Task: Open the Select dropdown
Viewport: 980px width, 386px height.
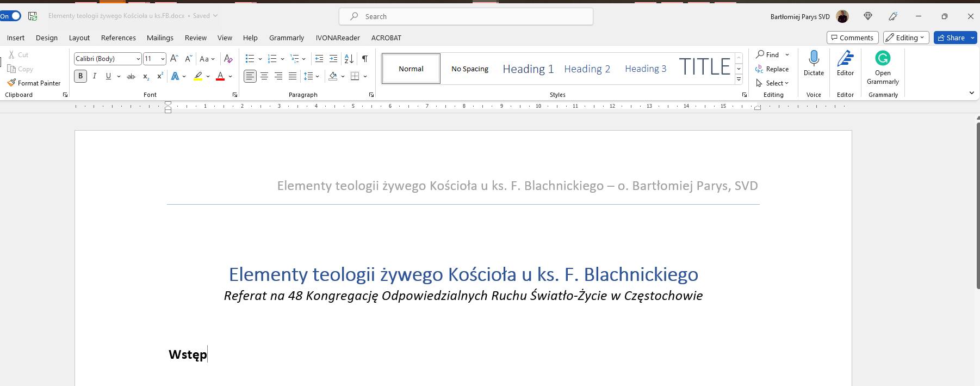Action: (x=772, y=83)
